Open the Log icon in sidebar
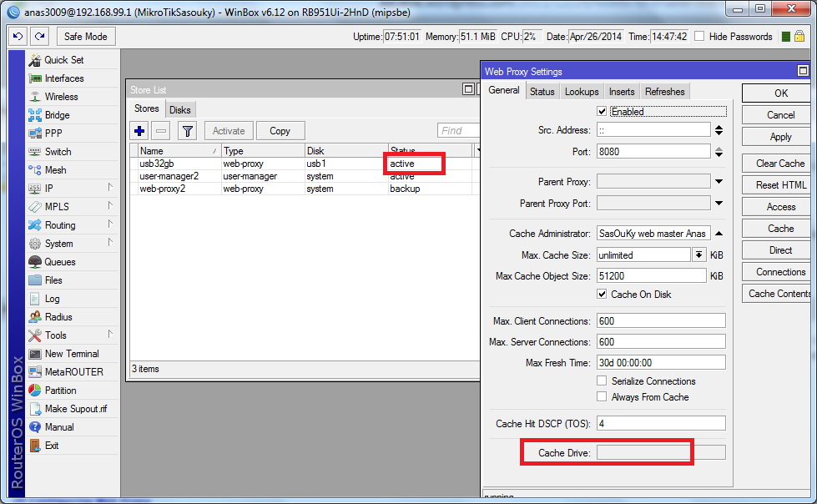Viewport: 817px width, 504px height. pos(35,299)
